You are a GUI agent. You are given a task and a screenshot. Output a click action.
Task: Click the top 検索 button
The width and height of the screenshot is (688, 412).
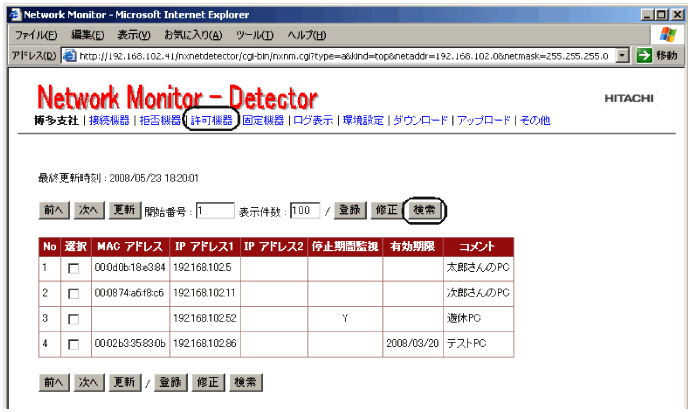[x=424, y=210]
